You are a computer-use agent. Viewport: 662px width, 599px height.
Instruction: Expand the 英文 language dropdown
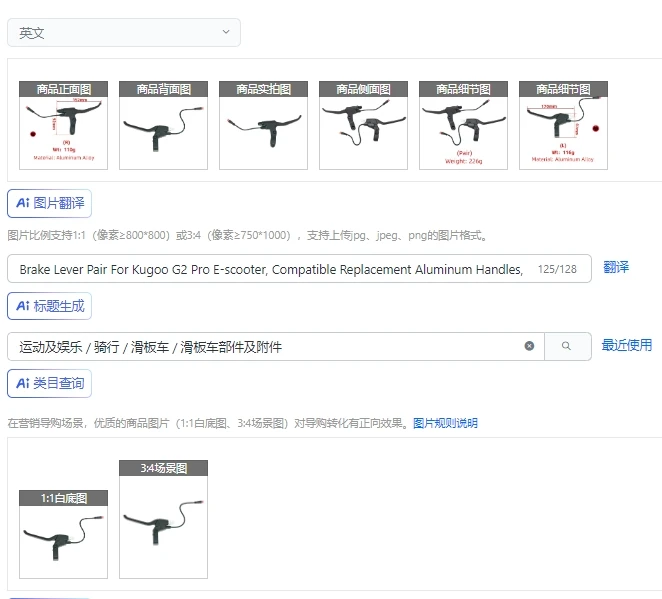pos(124,33)
